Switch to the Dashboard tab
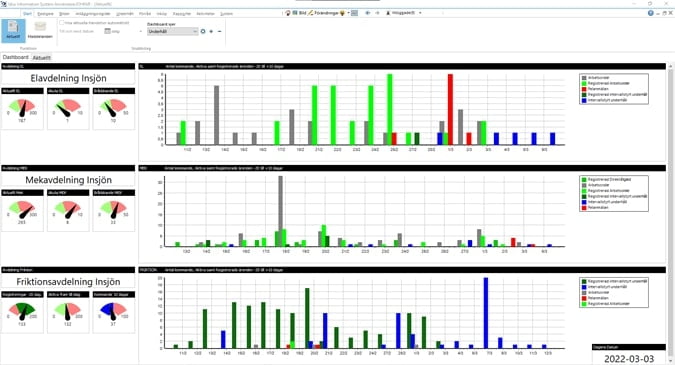 point(15,57)
